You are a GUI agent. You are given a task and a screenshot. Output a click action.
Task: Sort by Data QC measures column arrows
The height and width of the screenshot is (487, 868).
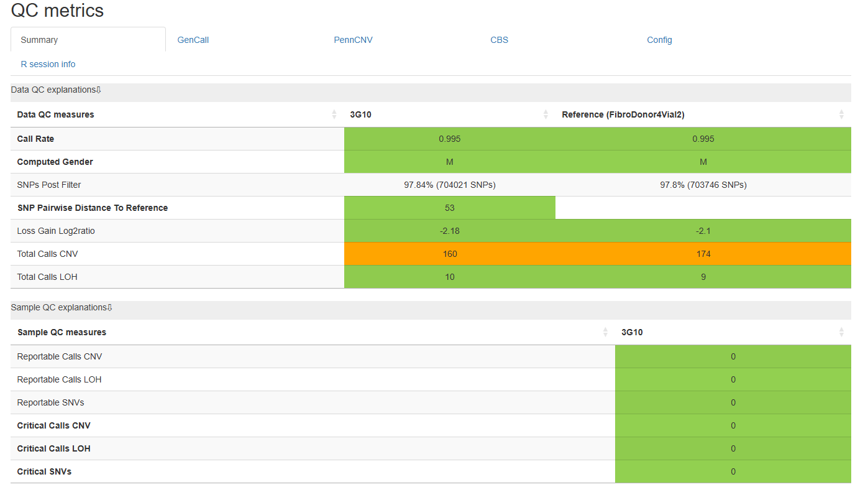[334, 114]
